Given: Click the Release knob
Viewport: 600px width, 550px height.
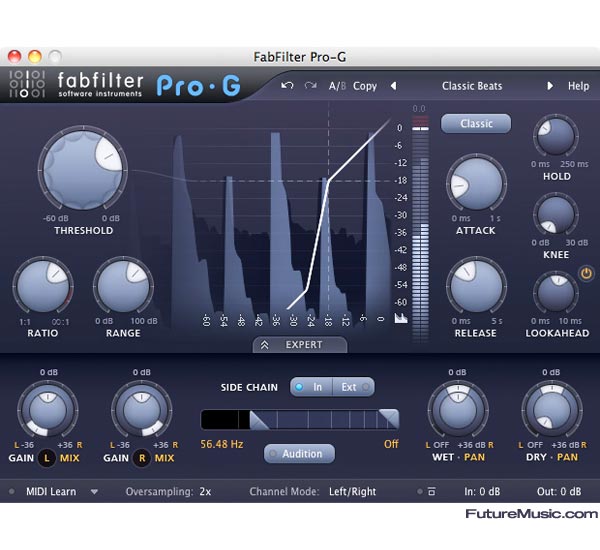Looking at the screenshot, I should click(x=476, y=286).
